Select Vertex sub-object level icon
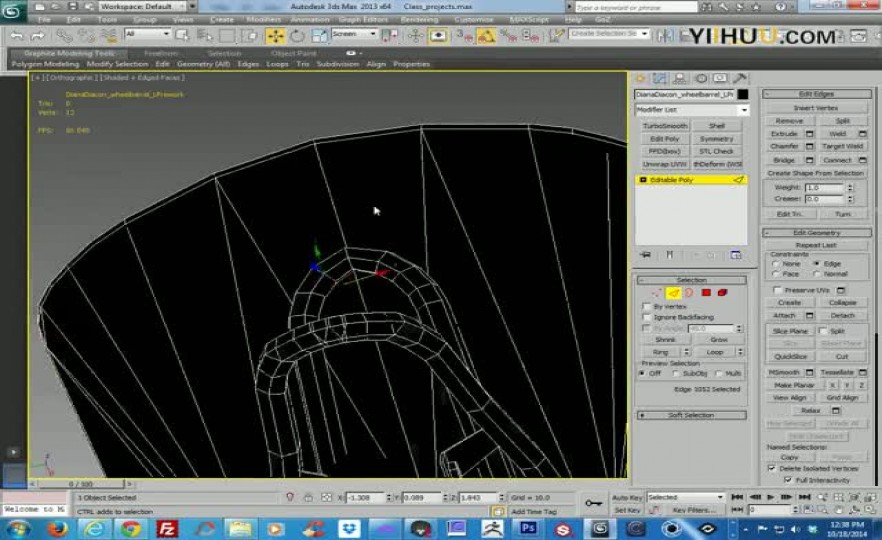 point(656,292)
